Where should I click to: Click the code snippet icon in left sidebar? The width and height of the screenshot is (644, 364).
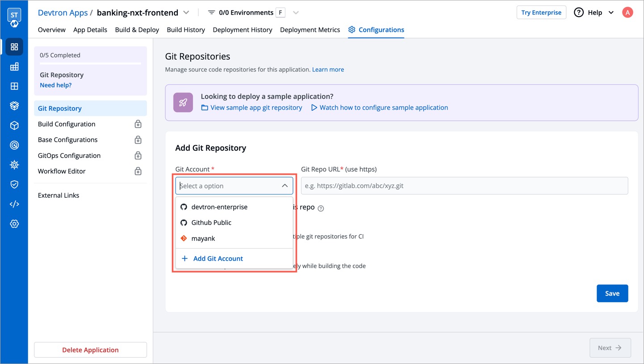[14, 203]
